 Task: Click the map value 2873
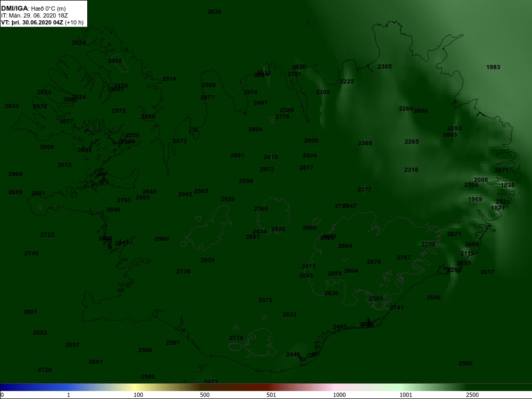[180, 141]
